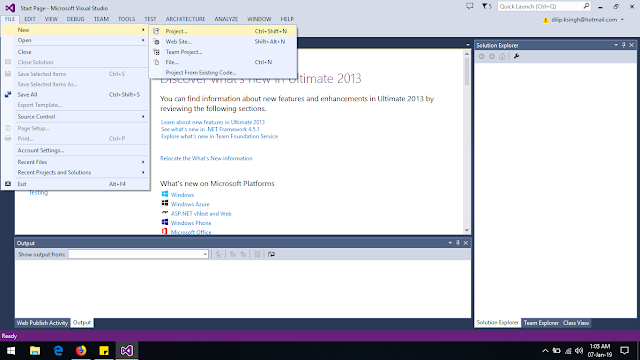Open Output panel window options arrow
640x360 pixels.
[x=450, y=243]
